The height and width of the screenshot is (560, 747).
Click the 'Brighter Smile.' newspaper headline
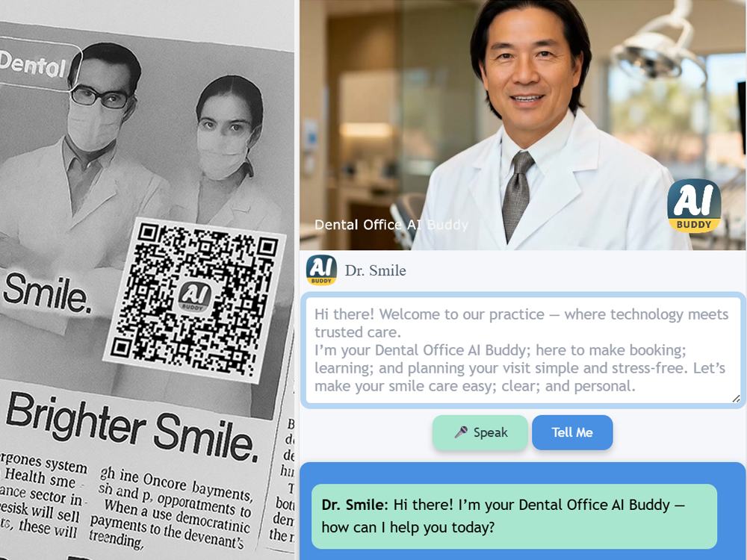[132, 427]
